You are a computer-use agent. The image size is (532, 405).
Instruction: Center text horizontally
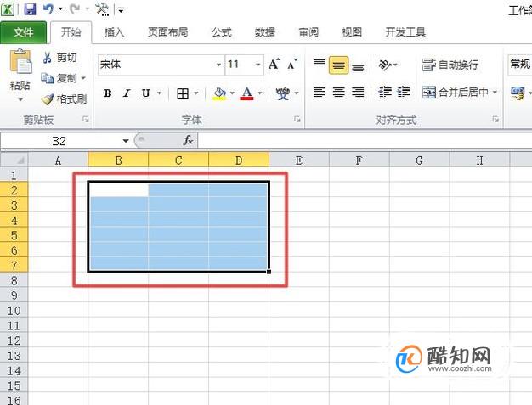[338, 93]
